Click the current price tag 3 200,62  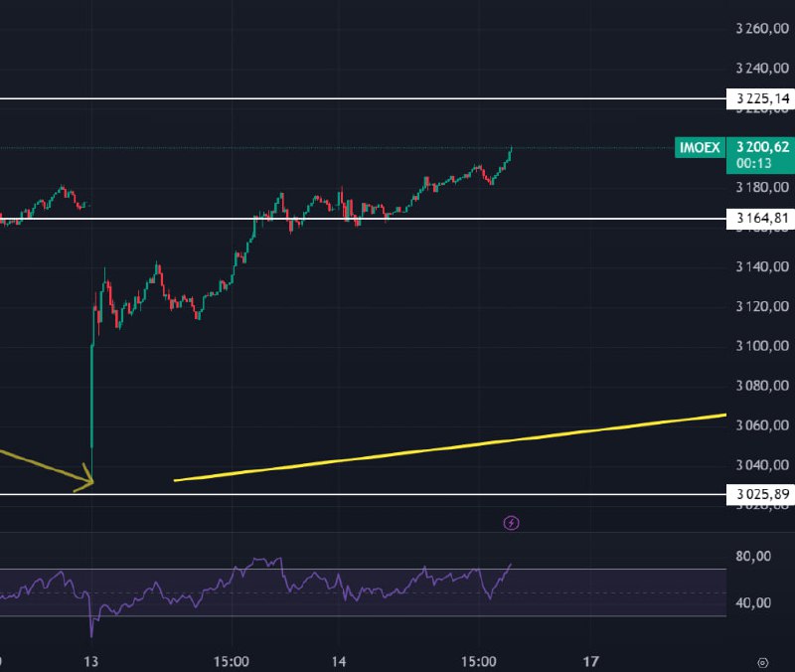(762, 147)
